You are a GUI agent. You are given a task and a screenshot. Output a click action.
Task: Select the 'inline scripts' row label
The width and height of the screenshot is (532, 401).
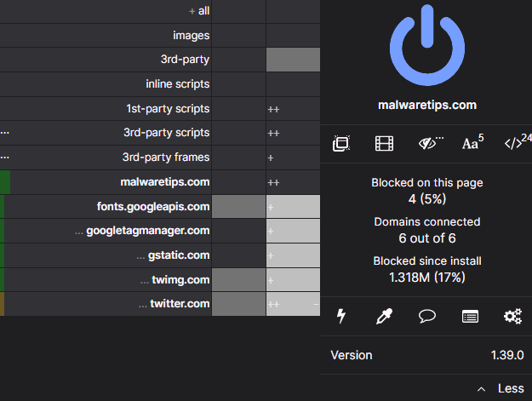177,84
